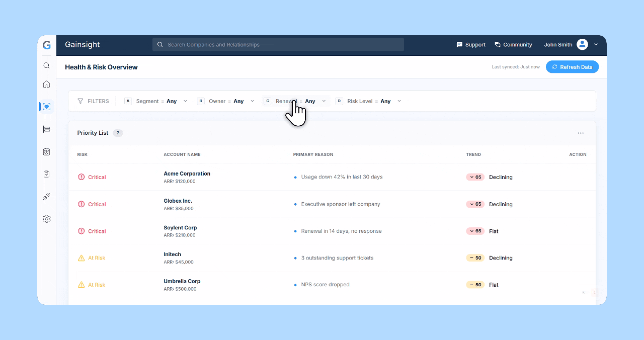This screenshot has height=340, width=644.
Task: Open the Segment filter dropdown
Action: (185, 101)
